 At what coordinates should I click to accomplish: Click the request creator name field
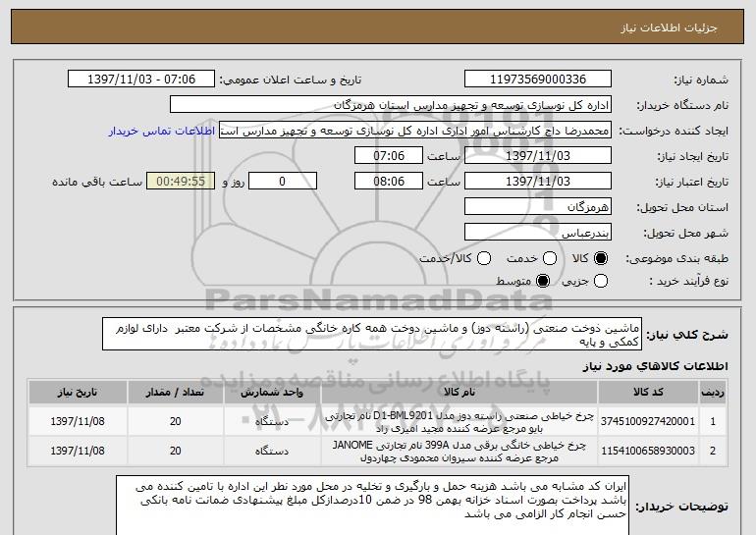click(415, 131)
